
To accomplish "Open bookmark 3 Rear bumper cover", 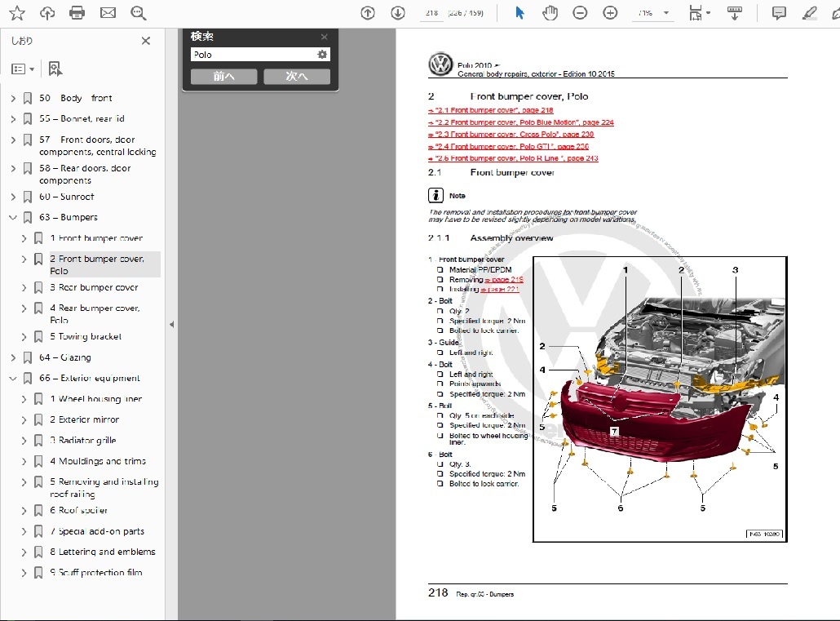I will tap(95, 287).
